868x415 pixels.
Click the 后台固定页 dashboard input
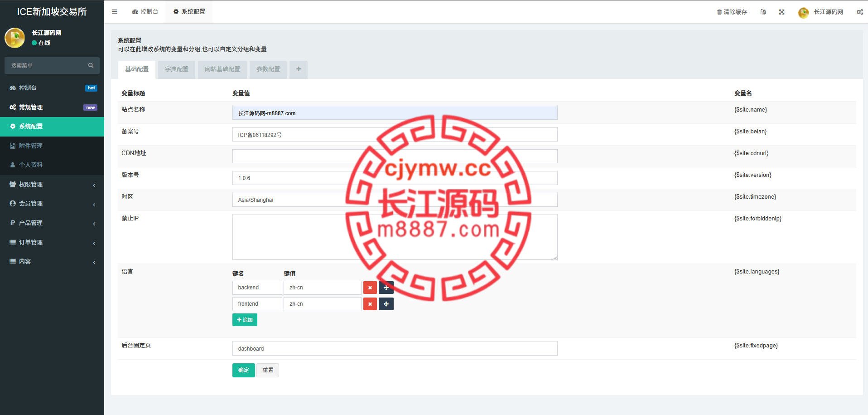[x=395, y=348]
